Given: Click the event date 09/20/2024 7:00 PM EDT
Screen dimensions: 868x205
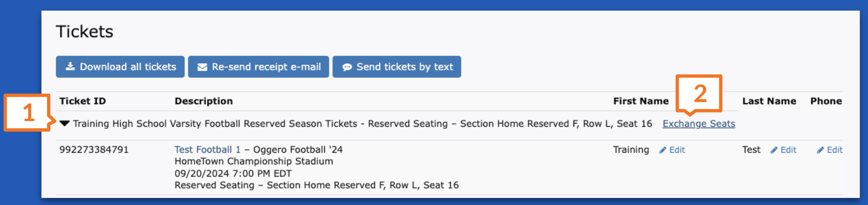Looking at the screenshot, I should (x=233, y=173).
